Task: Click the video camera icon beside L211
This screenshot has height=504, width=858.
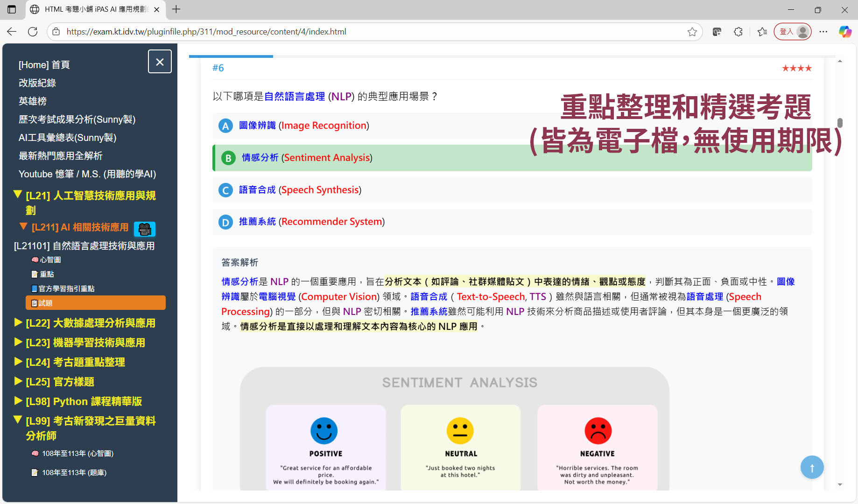Action: (x=145, y=229)
